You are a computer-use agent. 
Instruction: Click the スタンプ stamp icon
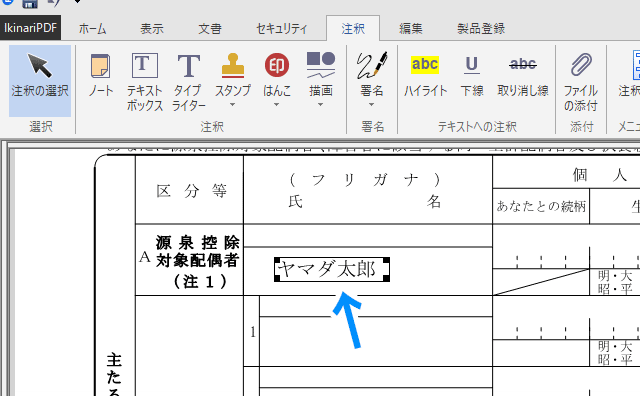pyautogui.click(x=233, y=65)
